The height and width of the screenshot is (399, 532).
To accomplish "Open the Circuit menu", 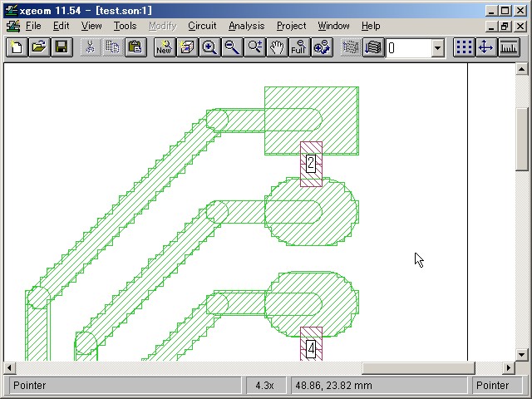I will pyautogui.click(x=202, y=26).
